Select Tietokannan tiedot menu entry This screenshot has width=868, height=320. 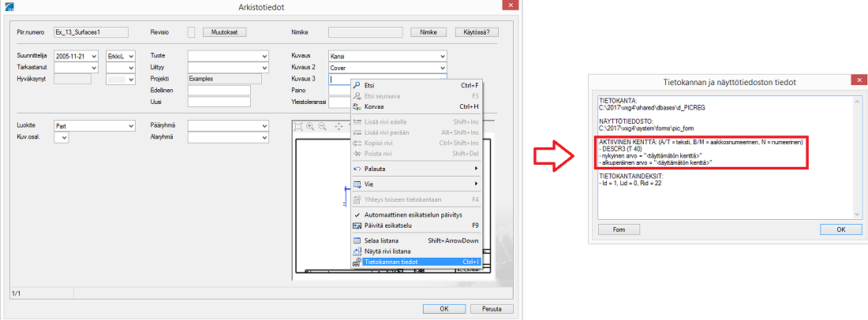click(x=417, y=262)
